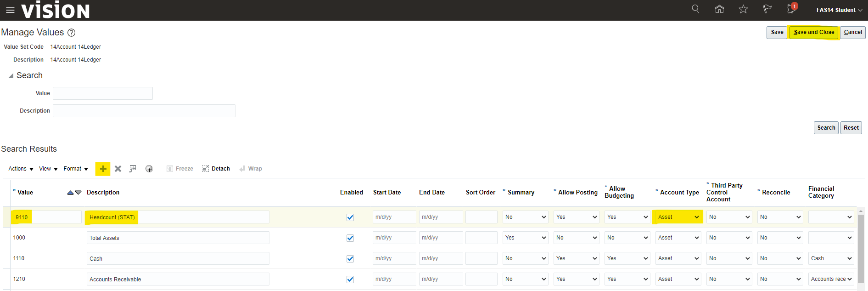The image size is (868, 291).
Task: Click the Description search input field
Action: pos(144,111)
